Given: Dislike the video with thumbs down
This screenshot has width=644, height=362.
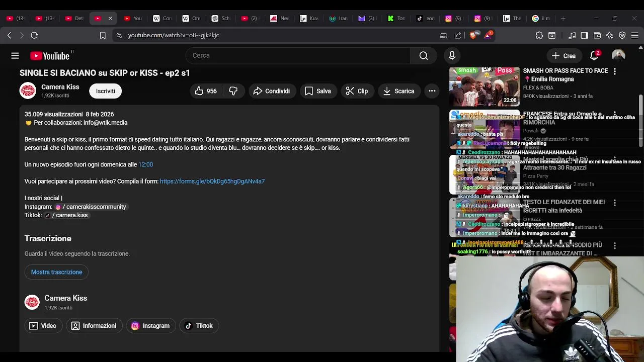Looking at the screenshot, I should [233, 91].
